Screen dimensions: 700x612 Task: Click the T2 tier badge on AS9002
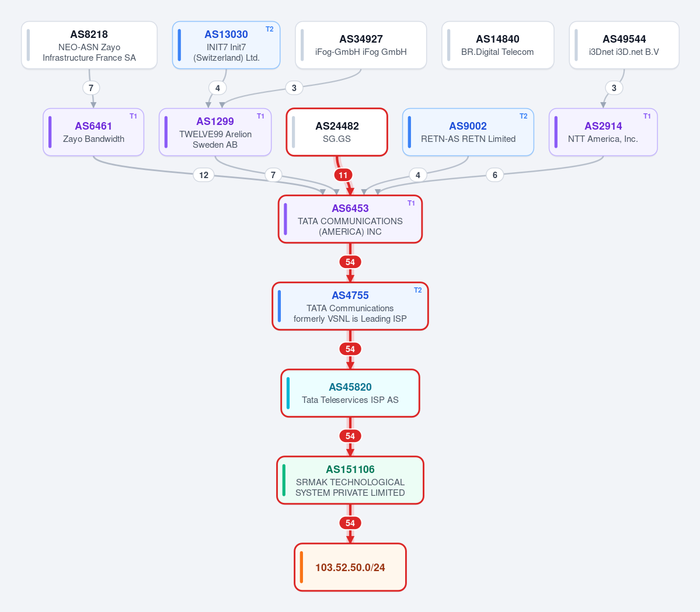pyautogui.click(x=523, y=116)
